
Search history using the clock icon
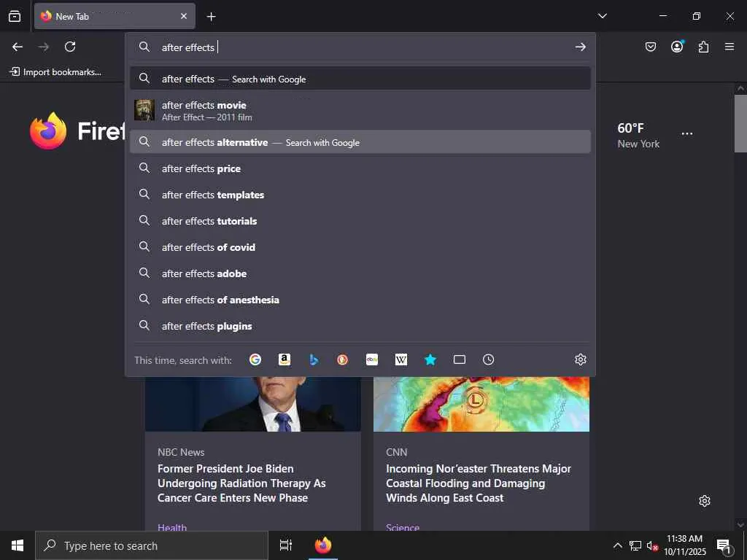coord(488,359)
